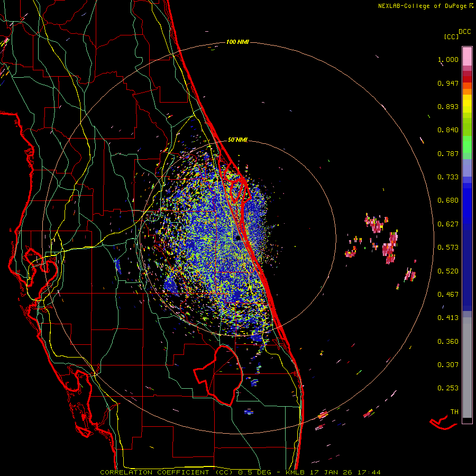Image resolution: width=476 pixels, height=476 pixels.
Task: Click the [CC] units label
Action: [451, 36]
